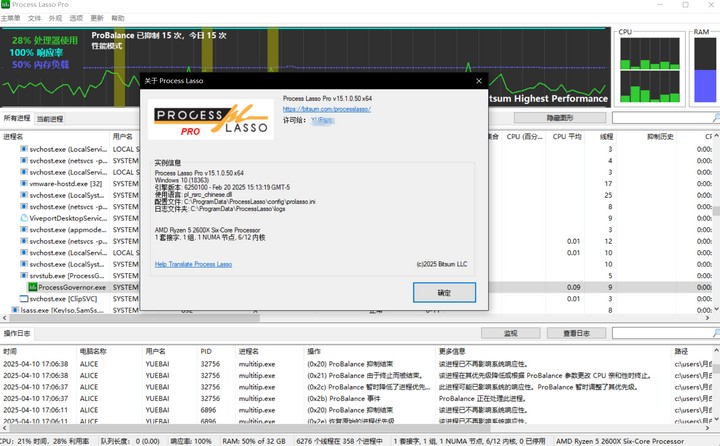Close the About Process Lasso dialog
The image size is (720, 446).
pyautogui.click(x=479, y=81)
